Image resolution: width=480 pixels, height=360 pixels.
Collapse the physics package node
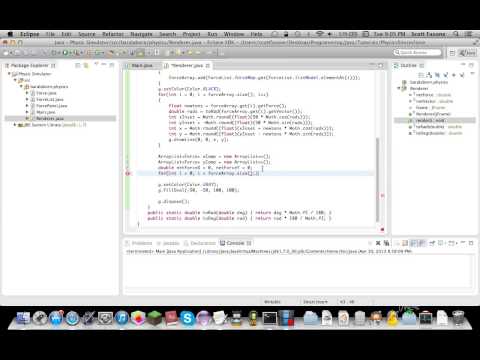tap(21, 86)
